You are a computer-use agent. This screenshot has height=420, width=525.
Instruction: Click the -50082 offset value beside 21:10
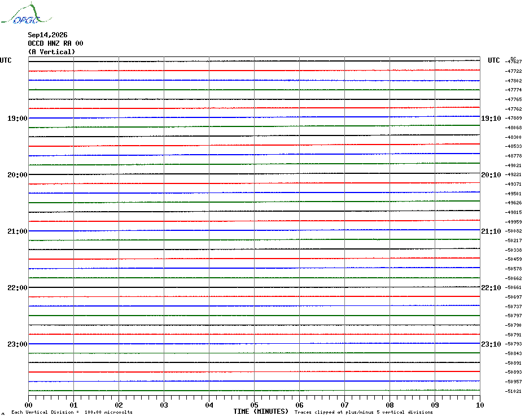[513, 231]
